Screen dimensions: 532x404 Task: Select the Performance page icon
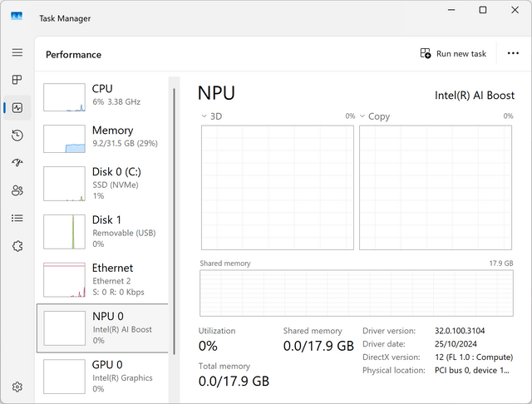click(17, 108)
